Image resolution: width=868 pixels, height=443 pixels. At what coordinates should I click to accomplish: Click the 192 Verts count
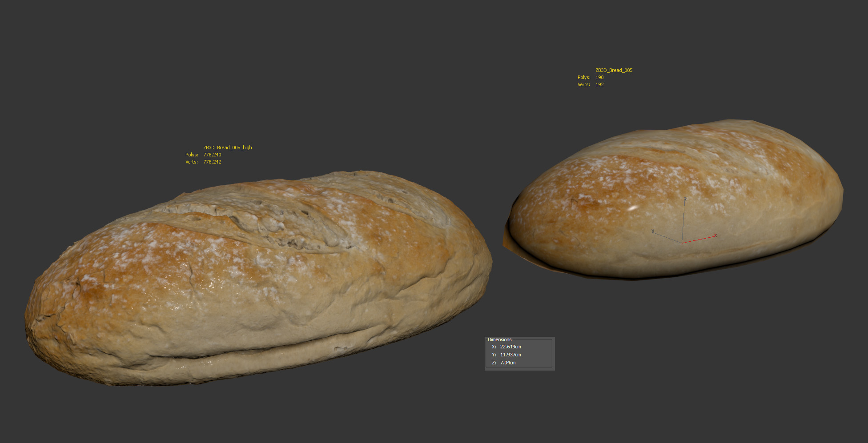click(599, 84)
